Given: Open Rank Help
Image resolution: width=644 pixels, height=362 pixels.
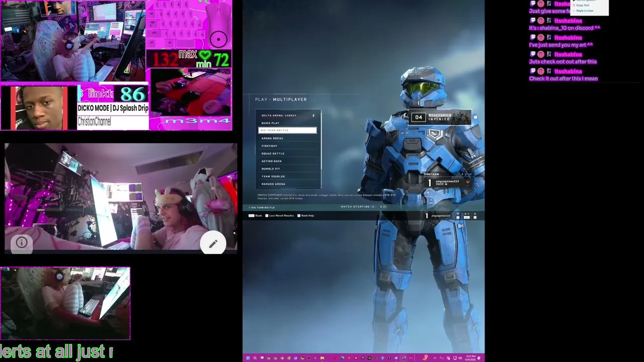Looking at the screenshot, I should [305, 216].
